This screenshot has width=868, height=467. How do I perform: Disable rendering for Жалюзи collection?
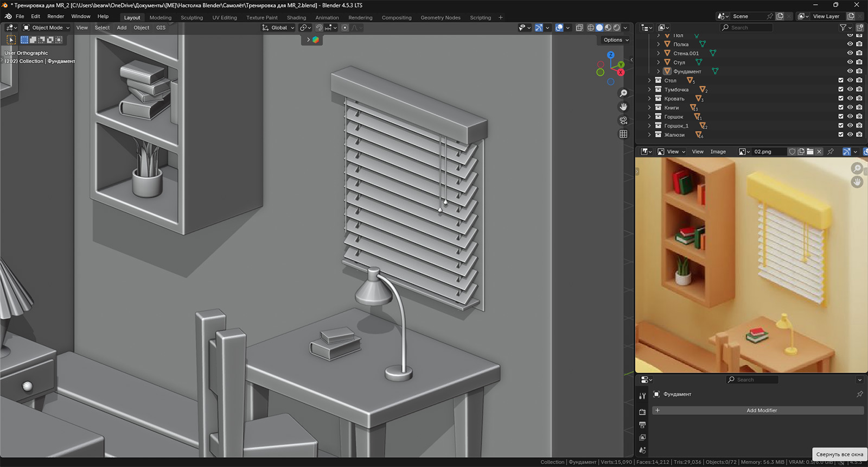coord(859,135)
